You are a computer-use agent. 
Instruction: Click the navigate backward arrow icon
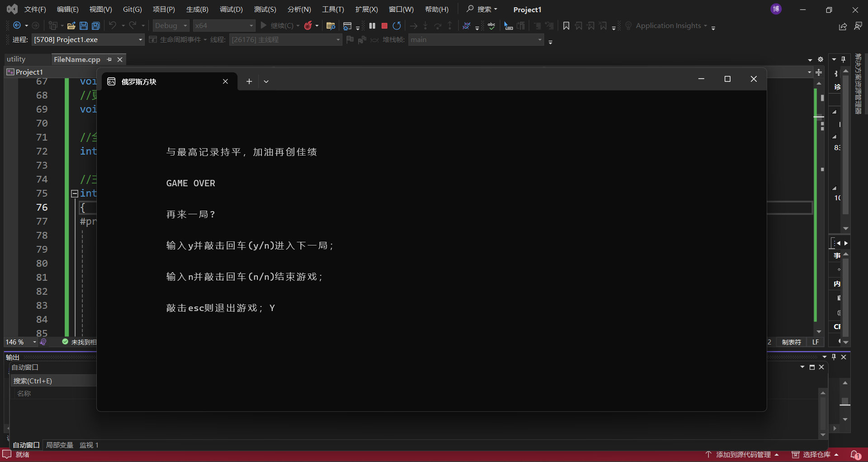tap(17, 26)
